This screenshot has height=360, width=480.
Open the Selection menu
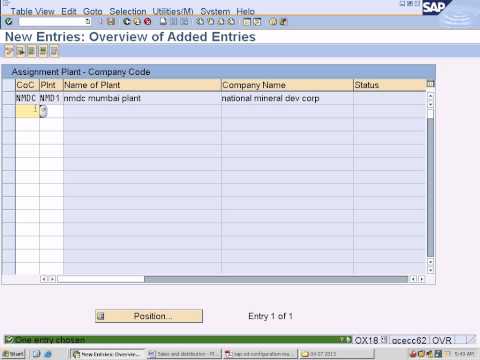(x=128, y=12)
